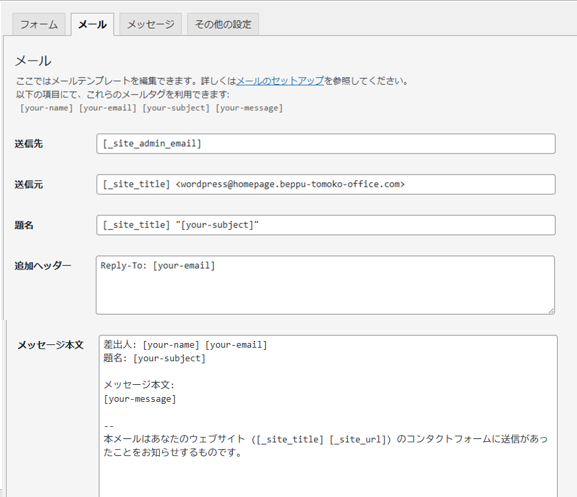Follow the メールのセットアップ link
577x497 pixels.
point(280,81)
